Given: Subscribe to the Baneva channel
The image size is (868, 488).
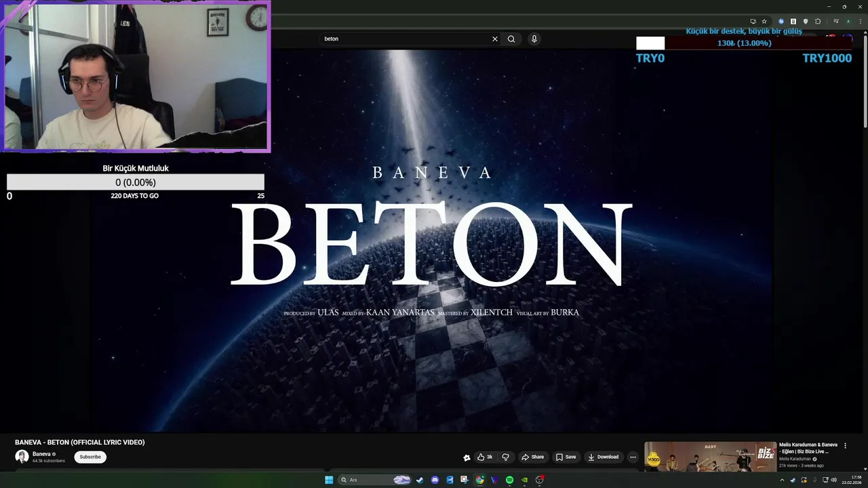Looking at the screenshot, I should [x=90, y=457].
